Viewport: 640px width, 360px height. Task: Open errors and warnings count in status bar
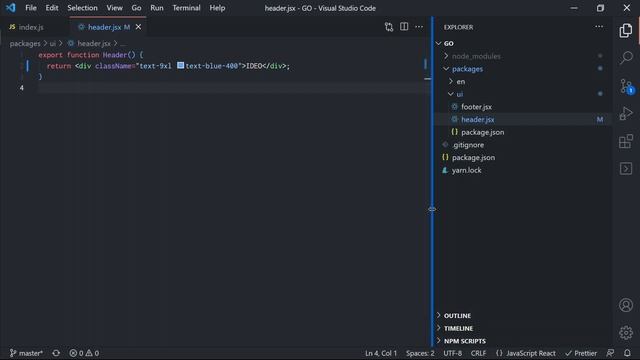click(84, 353)
